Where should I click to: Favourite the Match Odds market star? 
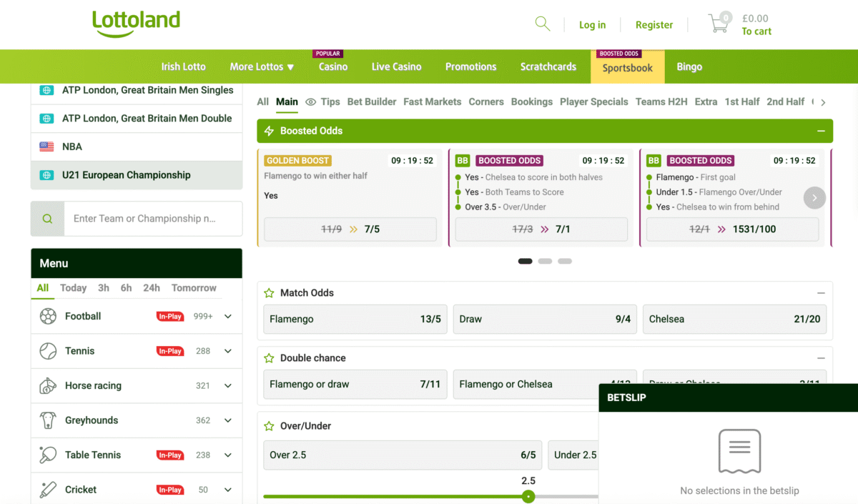269,293
